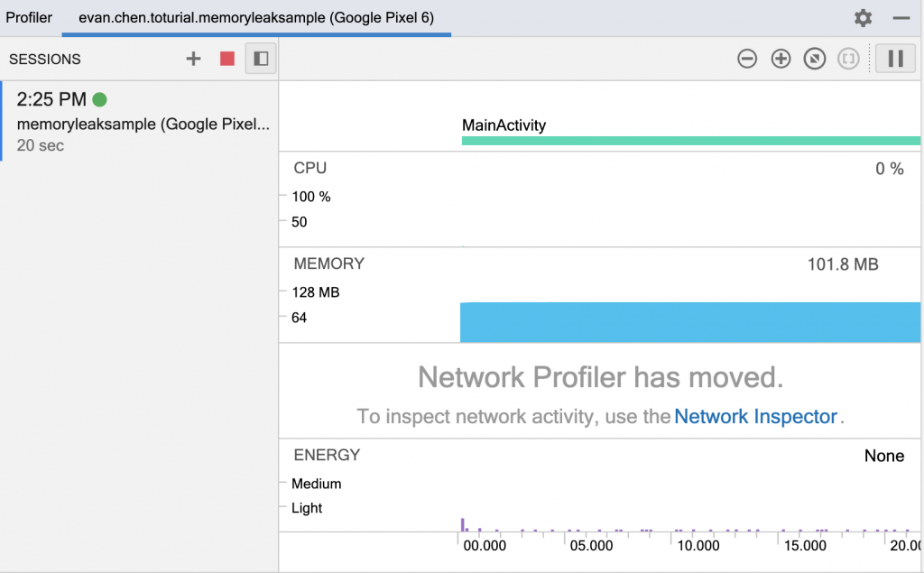Select the 2:25 PM session entry
924x573 pixels.
(140, 122)
